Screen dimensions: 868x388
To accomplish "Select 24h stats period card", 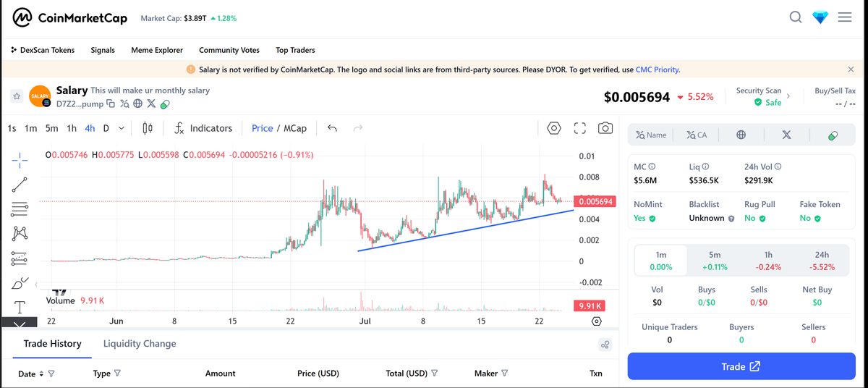I will point(822,261).
